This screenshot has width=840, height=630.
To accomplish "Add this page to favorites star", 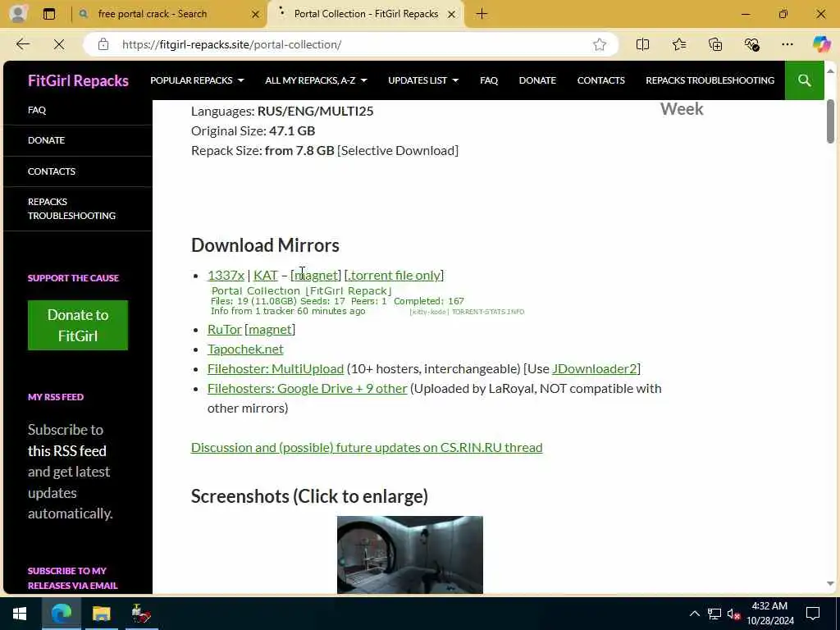I will (x=600, y=44).
